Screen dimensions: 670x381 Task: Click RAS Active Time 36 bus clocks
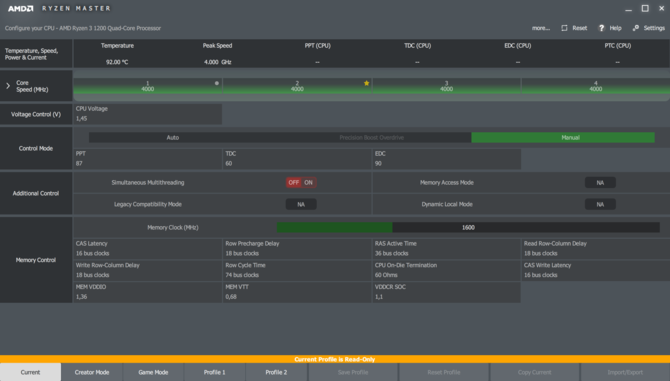click(x=447, y=248)
